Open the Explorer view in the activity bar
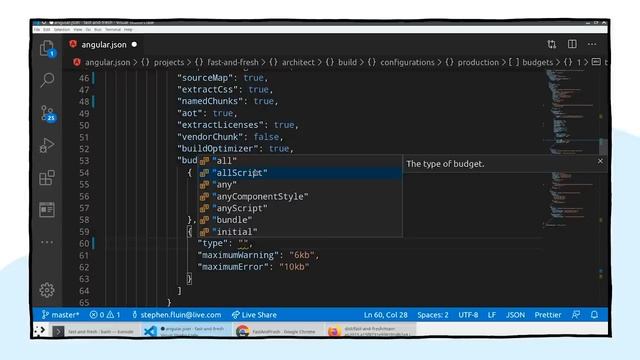Screen dimensions: 640x360 (47, 49)
